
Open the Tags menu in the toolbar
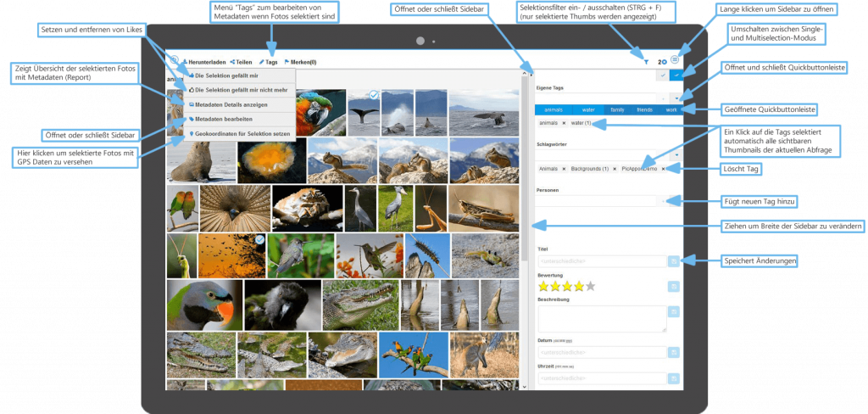tap(268, 62)
